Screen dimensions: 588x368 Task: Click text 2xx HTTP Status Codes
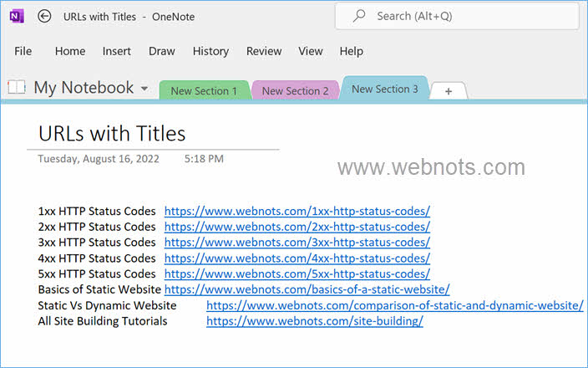tap(97, 227)
